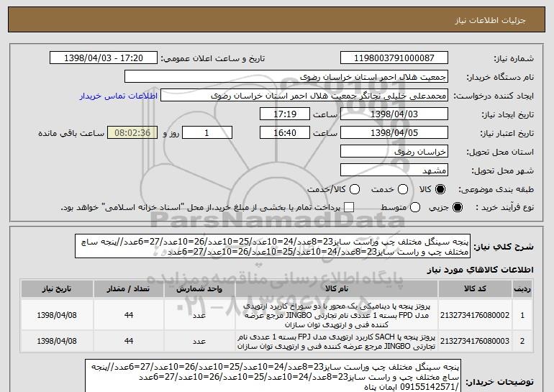554x392 pixels.
Task: Click buyer organization name field
Action: tap(286, 77)
